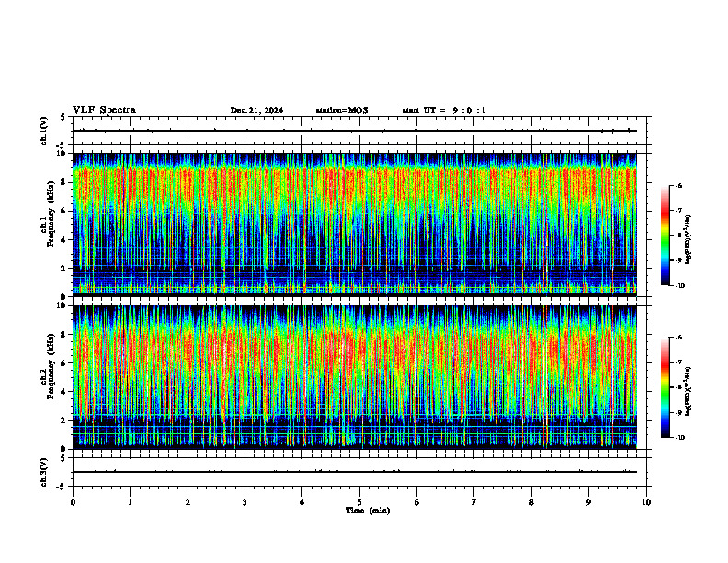Click the "ch.1(V)" axis label
Image resolution: width=728 pixels, height=563 pixels.
[x=44, y=131]
